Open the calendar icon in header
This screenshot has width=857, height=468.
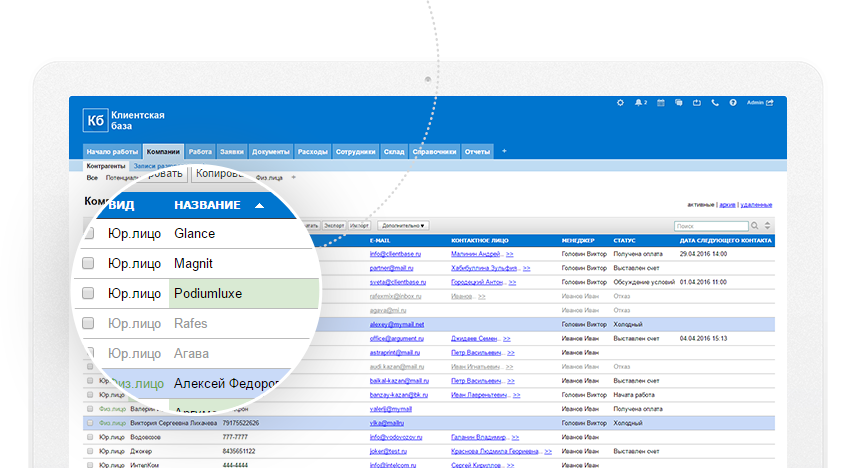click(661, 102)
